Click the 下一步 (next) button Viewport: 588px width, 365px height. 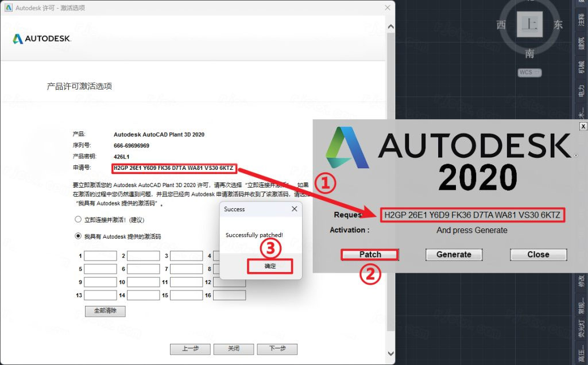(x=277, y=349)
